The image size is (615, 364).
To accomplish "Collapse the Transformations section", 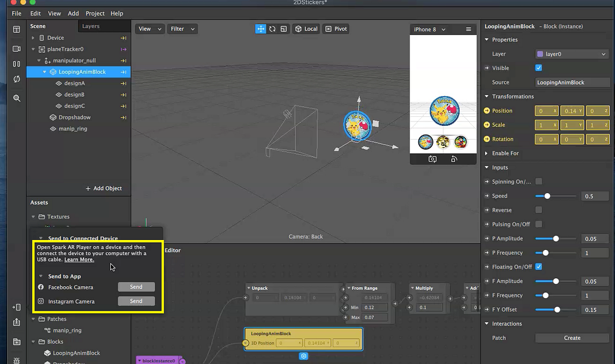I will point(487,96).
